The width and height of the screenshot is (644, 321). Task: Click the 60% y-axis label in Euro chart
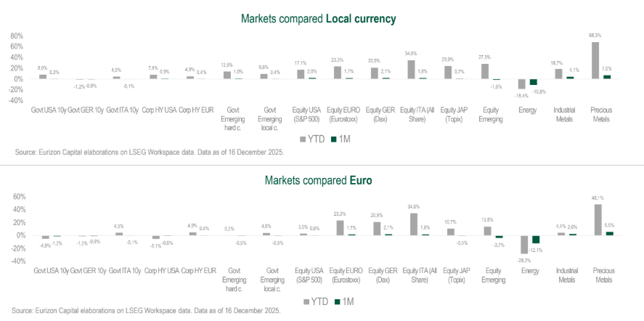tap(20, 197)
